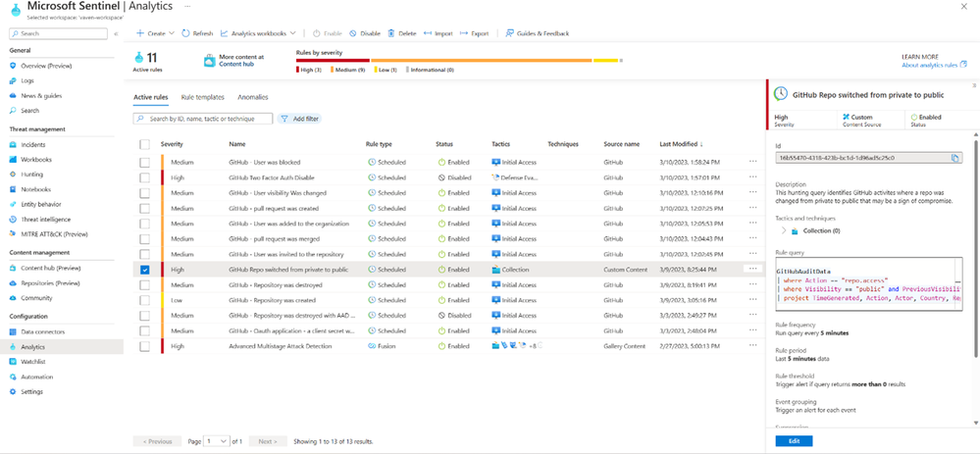Focus the rule search by ID field
980x454 pixels.
pyautogui.click(x=203, y=118)
